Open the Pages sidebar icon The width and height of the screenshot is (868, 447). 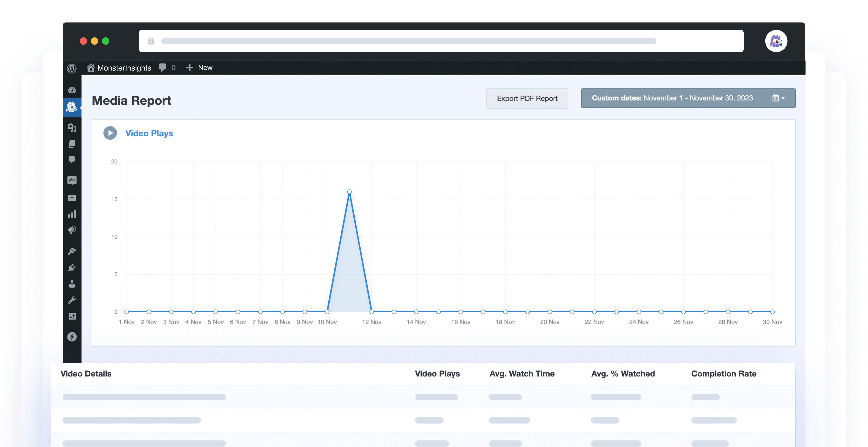click(72, 144)
